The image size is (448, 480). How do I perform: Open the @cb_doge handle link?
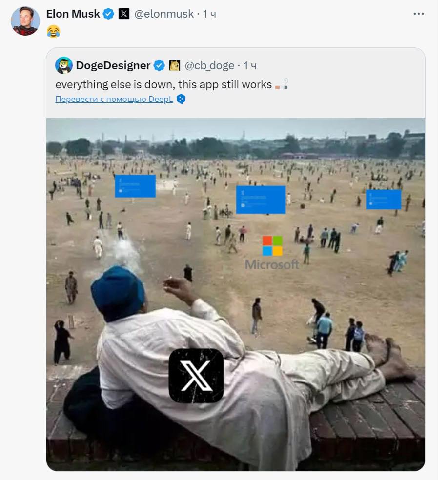[x=209, y=65]
